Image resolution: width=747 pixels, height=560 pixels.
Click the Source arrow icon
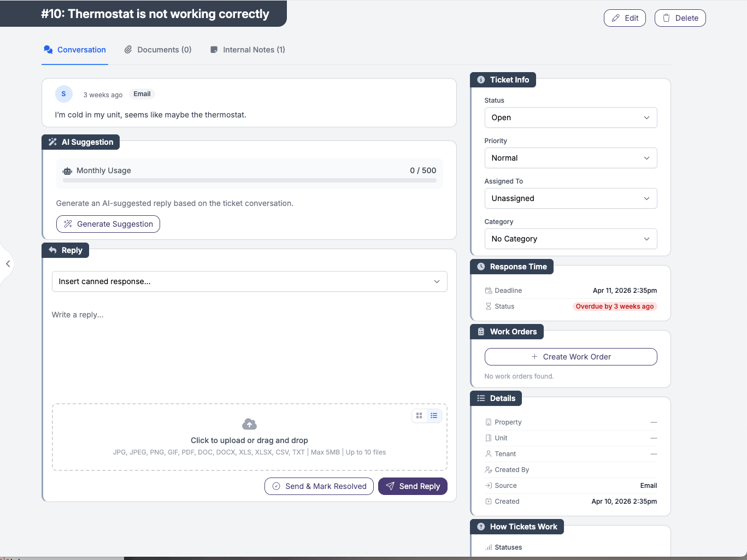(489, 486)
